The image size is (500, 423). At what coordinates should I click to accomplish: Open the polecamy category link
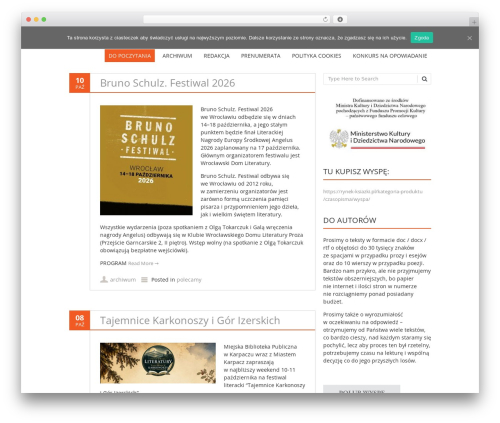(189, 280)
